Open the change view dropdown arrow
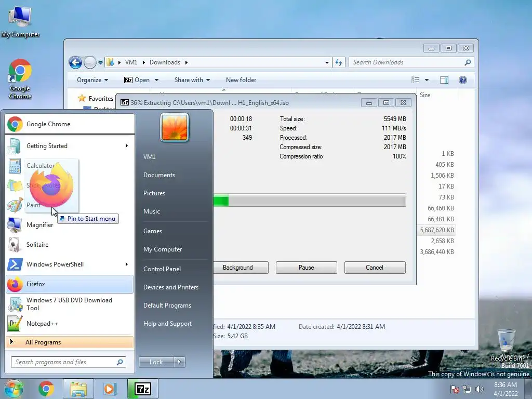This screenshot has width=532, height=399. pyautogui.click(x=427, y=80)
